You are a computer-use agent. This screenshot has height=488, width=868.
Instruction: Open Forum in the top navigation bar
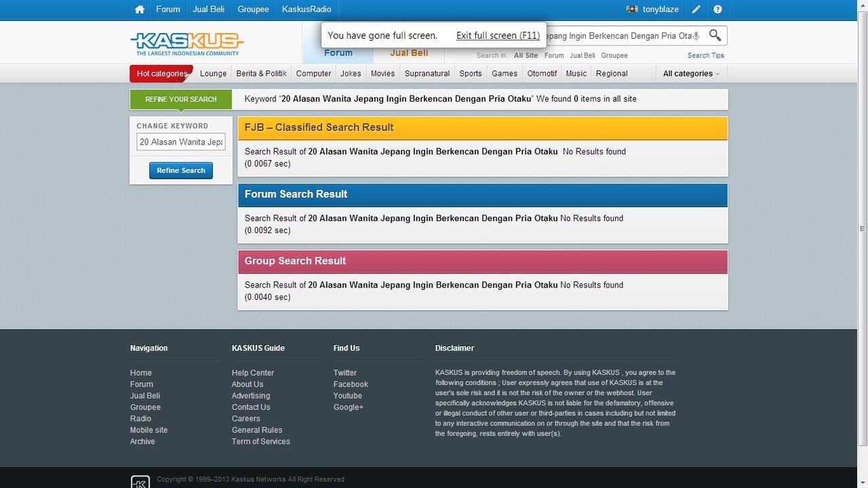(x=167, y=9)
